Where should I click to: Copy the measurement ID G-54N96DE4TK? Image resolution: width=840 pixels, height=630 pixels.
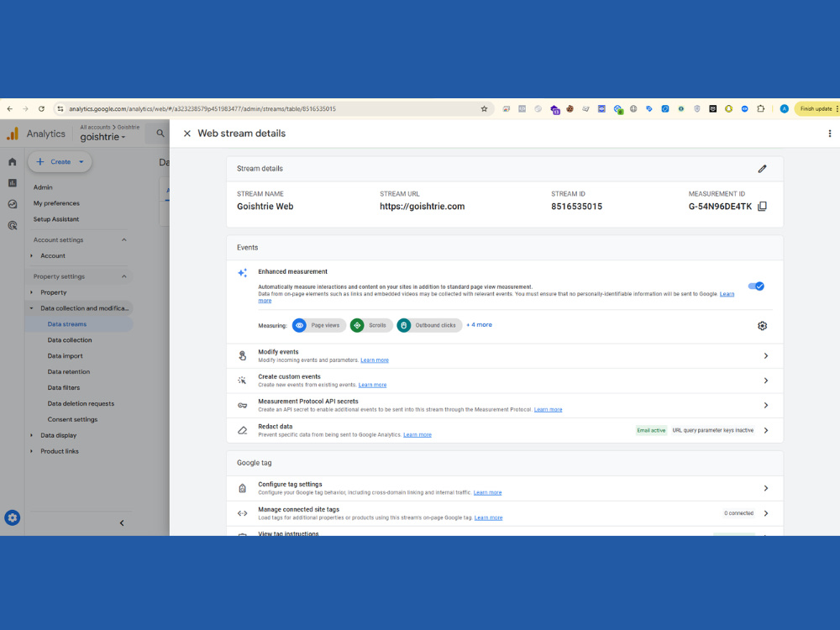[762, 207]
